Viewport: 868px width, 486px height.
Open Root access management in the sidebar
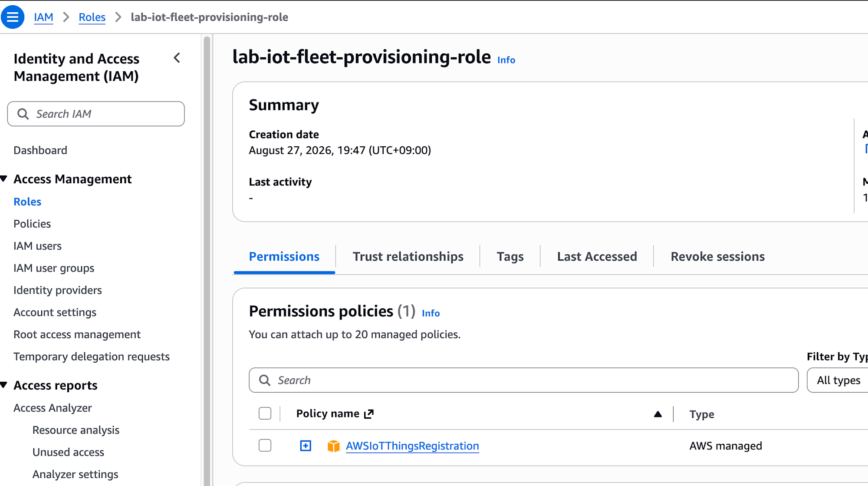click(77, 334)
